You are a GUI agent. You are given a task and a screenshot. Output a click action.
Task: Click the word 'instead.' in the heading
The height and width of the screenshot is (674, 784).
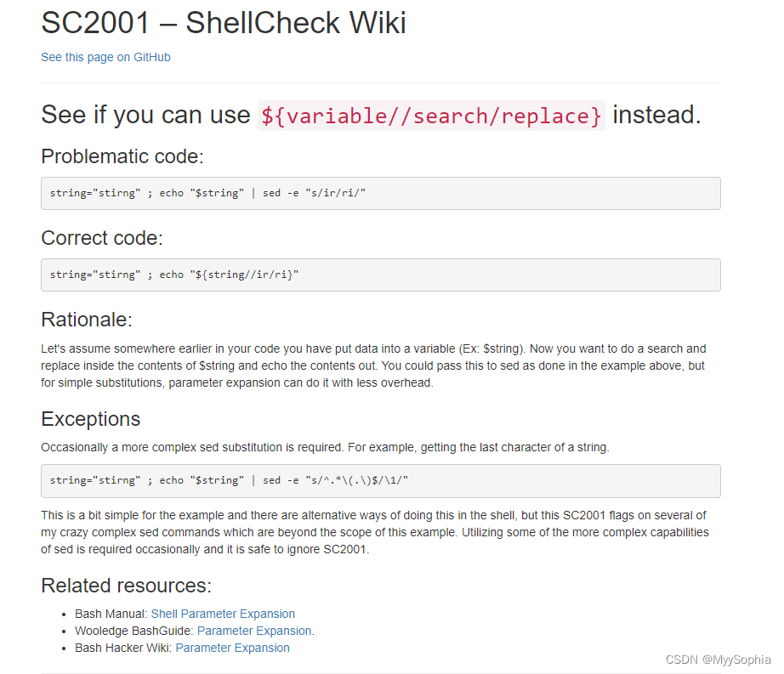657,115
